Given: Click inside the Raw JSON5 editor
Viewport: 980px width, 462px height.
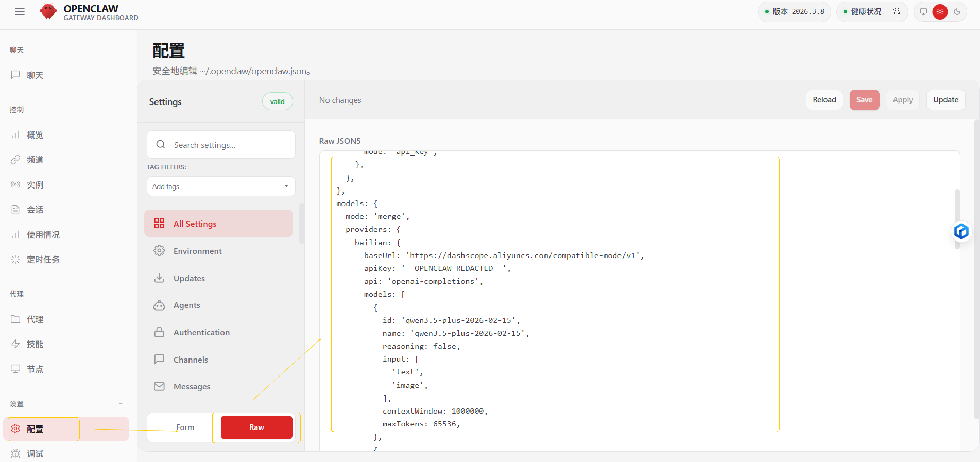Looking at the screenshot, I should [x=640, y=301].
